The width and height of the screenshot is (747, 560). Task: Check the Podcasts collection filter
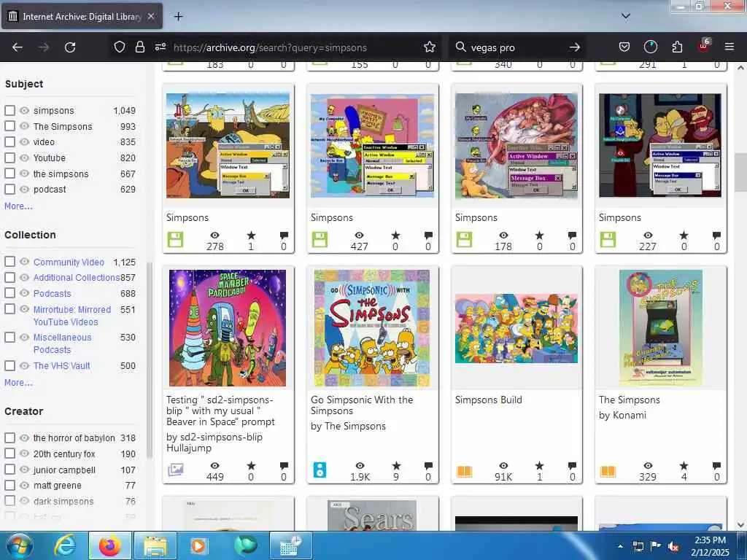point(9,293)
